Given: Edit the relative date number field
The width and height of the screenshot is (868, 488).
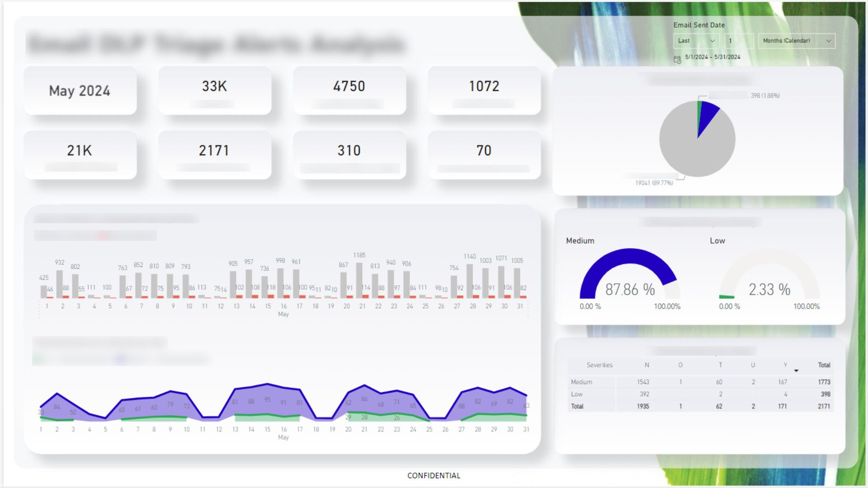Looking at the screenshot, I should click(739, 41).
